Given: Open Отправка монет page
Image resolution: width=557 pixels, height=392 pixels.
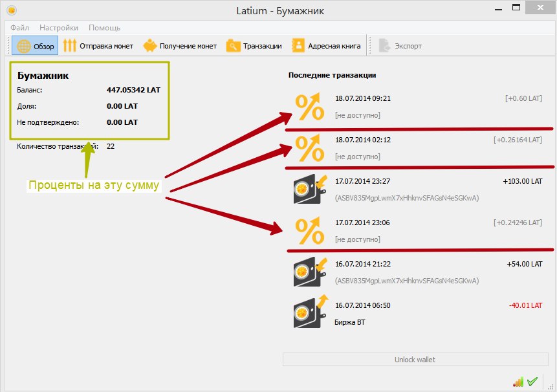Looking at the screenshot, I should pos(98,46).
